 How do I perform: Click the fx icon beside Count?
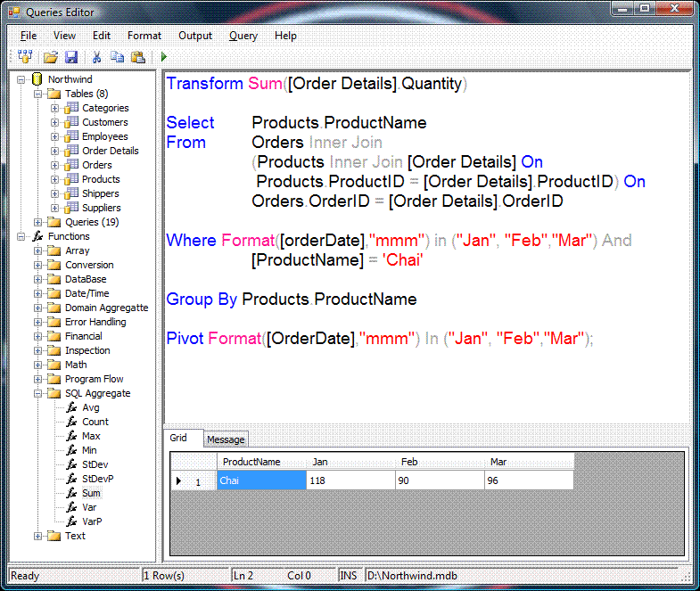(71, 422)
